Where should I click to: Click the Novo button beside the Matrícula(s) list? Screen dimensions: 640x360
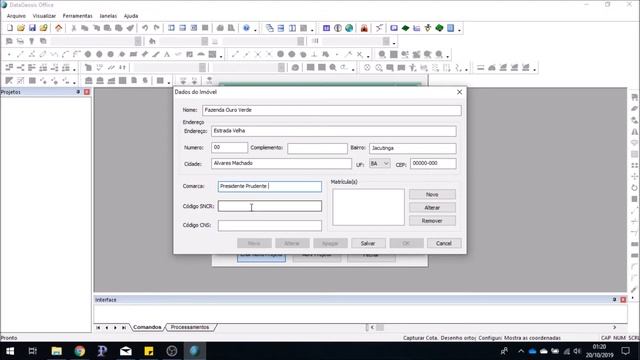coord(432,195)
